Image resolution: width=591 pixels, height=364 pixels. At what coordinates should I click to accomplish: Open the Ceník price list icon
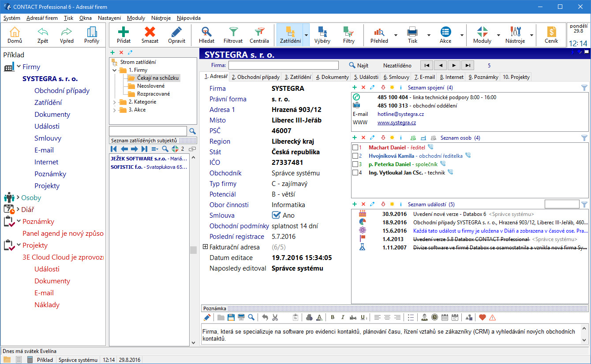[551, 32]
